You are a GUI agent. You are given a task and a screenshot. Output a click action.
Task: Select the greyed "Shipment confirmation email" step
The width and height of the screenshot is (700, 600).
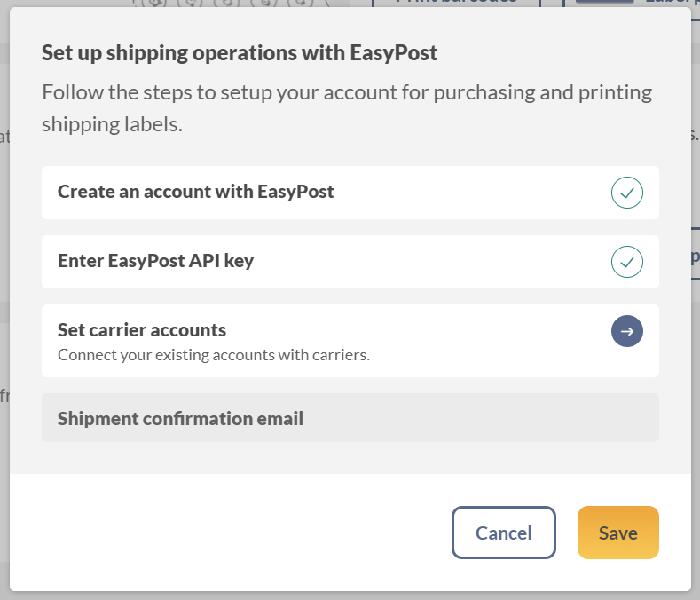click(350, 418)
